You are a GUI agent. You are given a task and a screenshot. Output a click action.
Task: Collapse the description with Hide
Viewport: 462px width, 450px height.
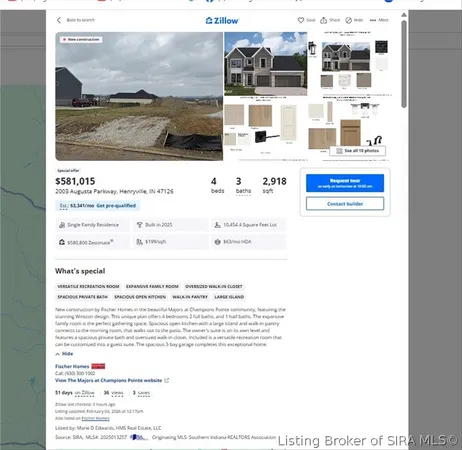pos(64,354)
